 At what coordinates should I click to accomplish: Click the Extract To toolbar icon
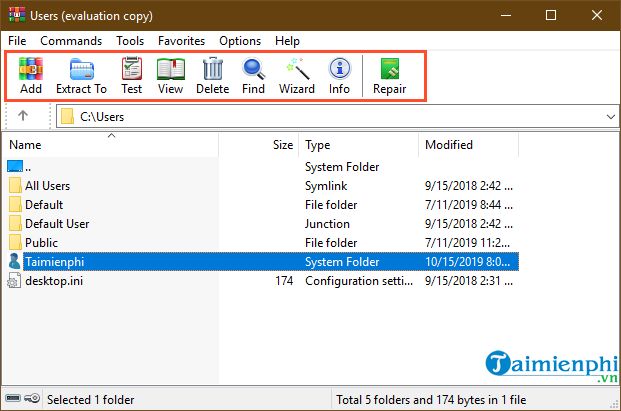point(82,69)
